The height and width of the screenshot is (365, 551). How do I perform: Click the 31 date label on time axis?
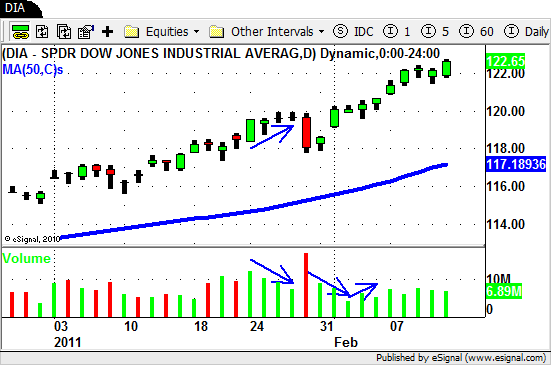pyautogui.click(x=327, y=326)
